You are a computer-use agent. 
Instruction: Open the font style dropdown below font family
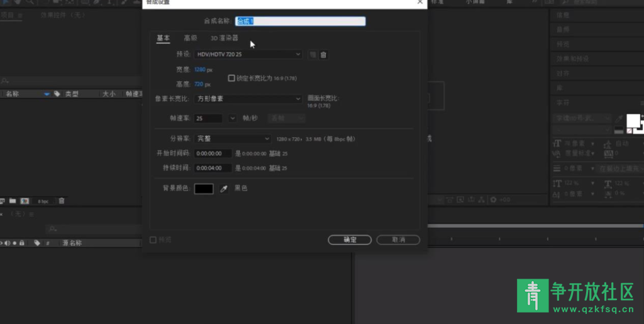[x=582, y=130]
